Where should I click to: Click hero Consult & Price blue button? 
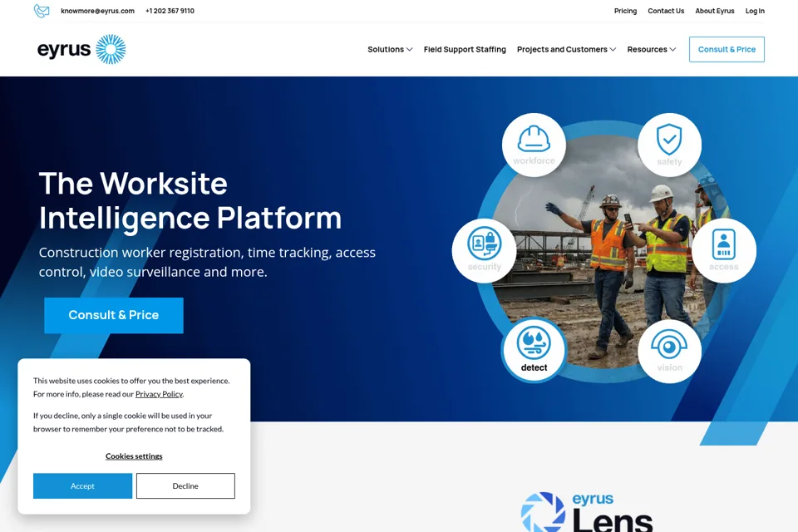[114, 316]
